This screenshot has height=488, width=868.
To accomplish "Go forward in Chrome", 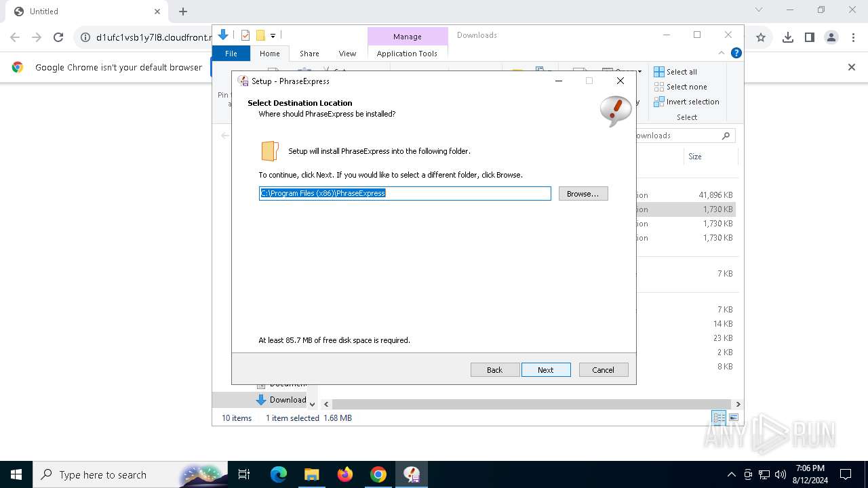I will click(x=37, y=37).
